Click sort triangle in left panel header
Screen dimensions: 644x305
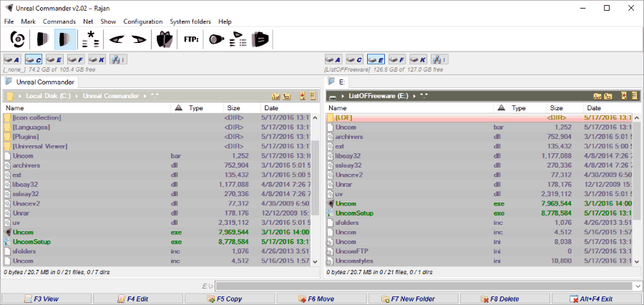pyautogui.click(x=178, y=108)
